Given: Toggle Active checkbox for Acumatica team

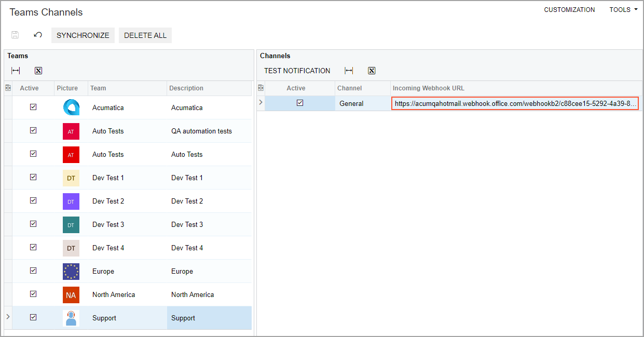Looking at the screenshot, I should click(33, 107).
